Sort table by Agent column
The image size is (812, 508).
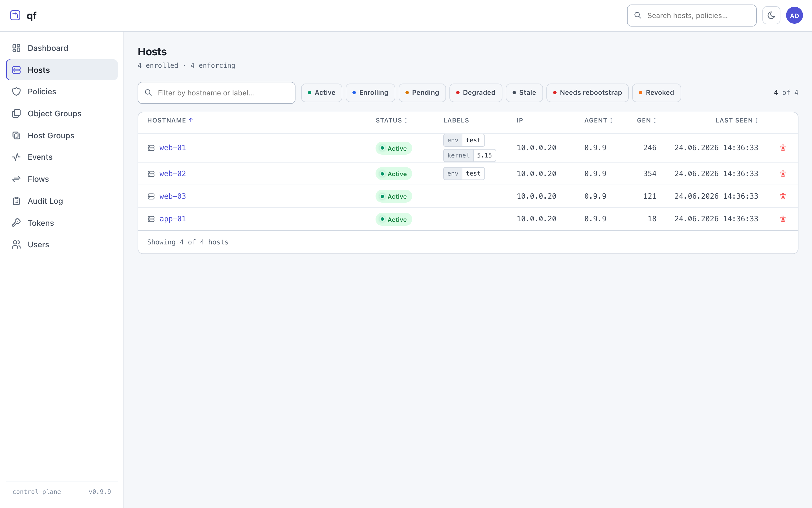[599, 120]
